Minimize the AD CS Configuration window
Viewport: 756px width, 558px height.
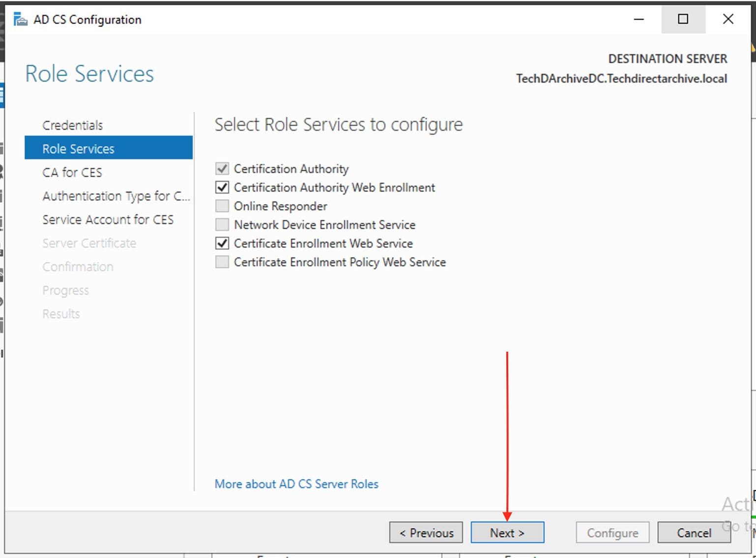639,20
